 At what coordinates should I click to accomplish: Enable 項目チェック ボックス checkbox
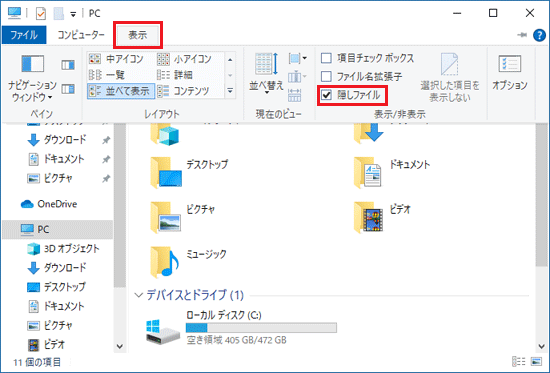click(x=326, y=58)
